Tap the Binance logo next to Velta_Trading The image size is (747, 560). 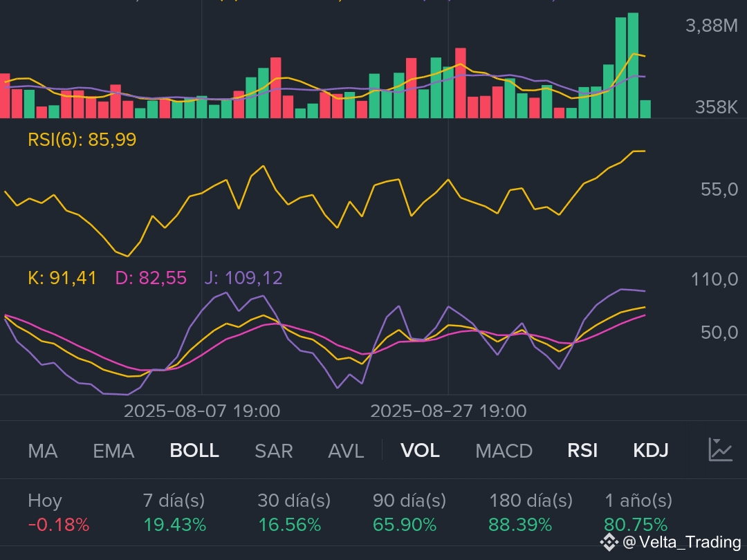(x=609, y=541)
